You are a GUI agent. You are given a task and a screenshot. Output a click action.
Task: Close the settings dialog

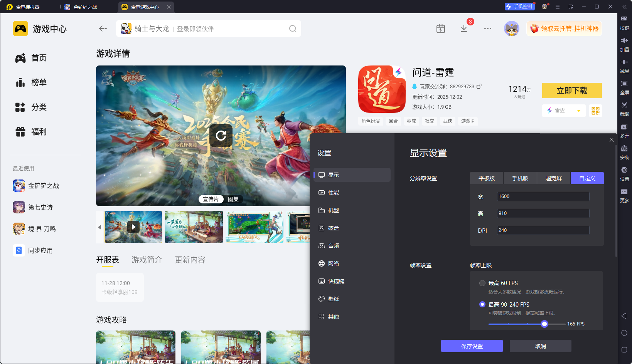pos(612,140)
